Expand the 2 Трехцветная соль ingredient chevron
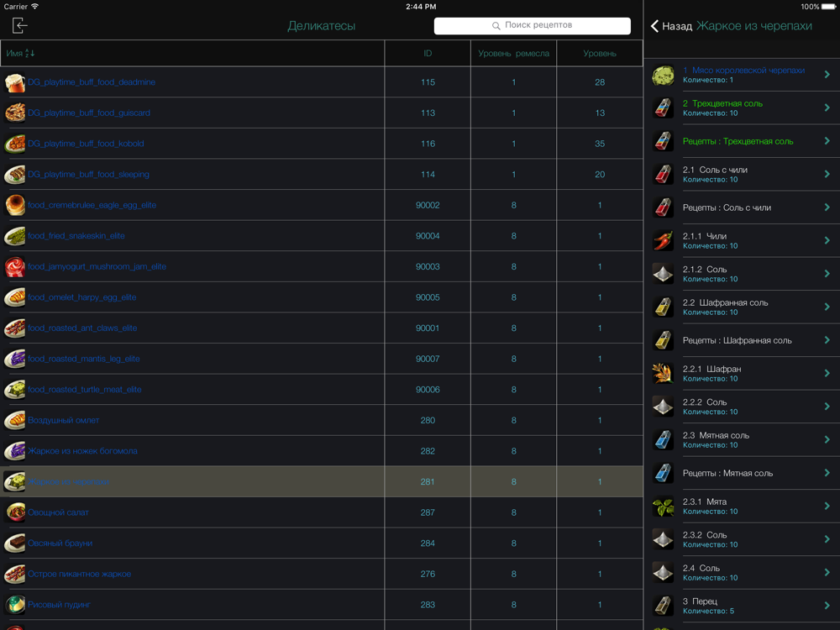 pyautogui.click(x=827, y=108)
